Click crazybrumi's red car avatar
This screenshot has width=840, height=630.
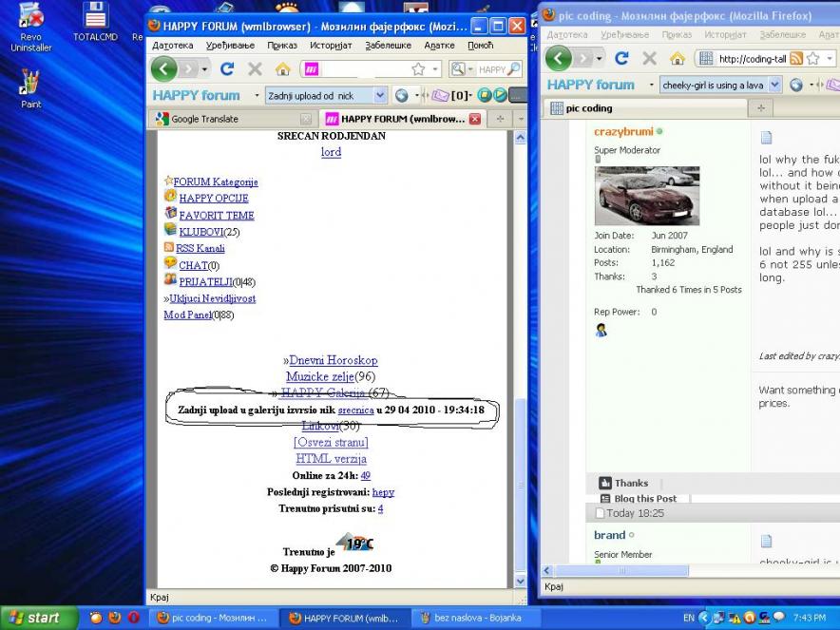(646, 196)
